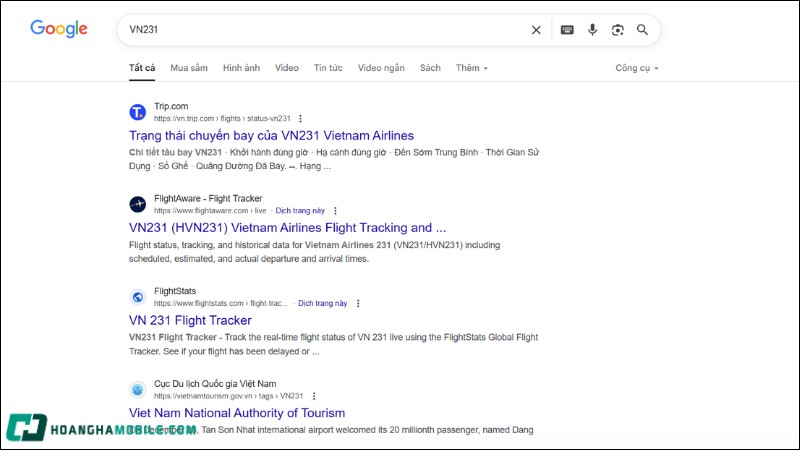This screenshot has height=450, width=800.
Task: Clear the search box with X icon
Action: pyautogui.click(x=536, y=30)
